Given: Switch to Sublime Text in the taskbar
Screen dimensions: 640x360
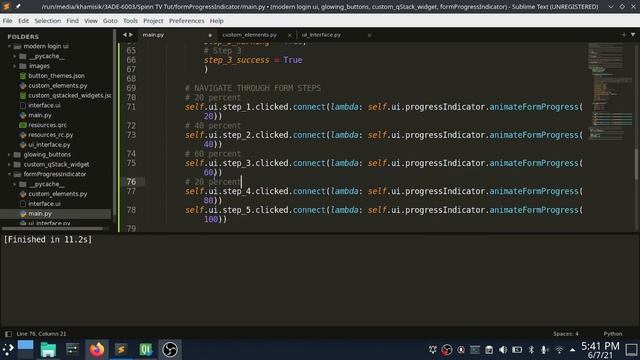Looking at the screenshot, I should [121, 350].
